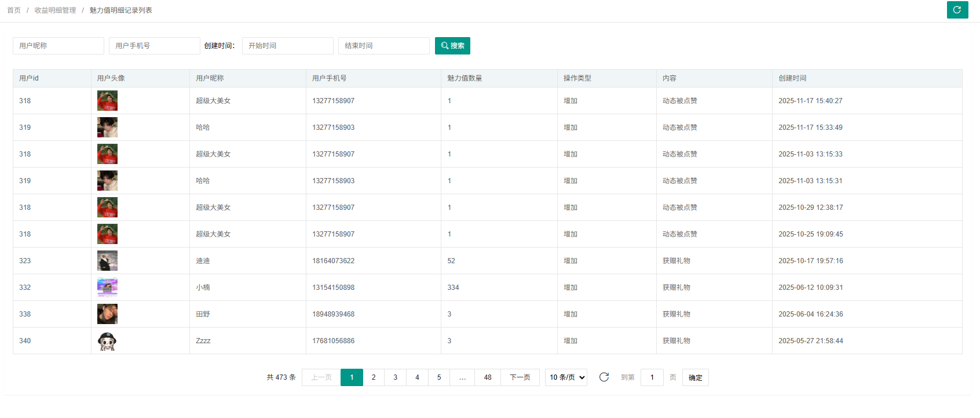The height and width of the screenshot is (418, 980).
Task: Open avatar thumbnail for user 田野
Action: (x=107, y=314)
